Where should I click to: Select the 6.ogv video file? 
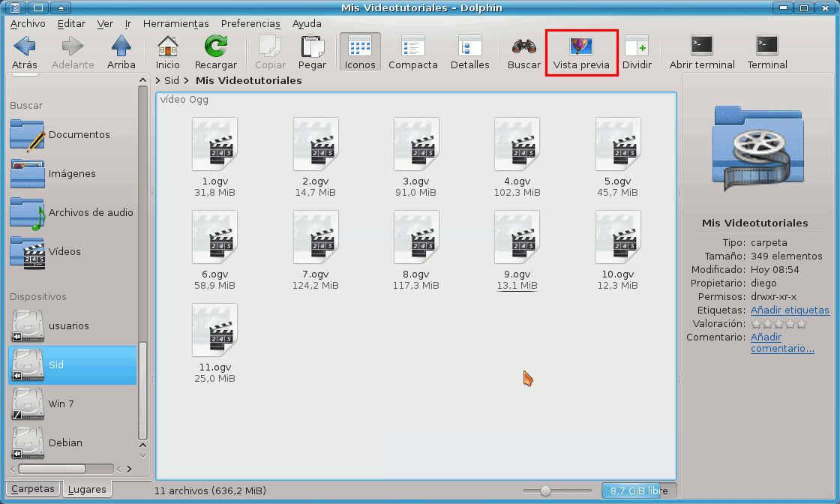[214, 250]
